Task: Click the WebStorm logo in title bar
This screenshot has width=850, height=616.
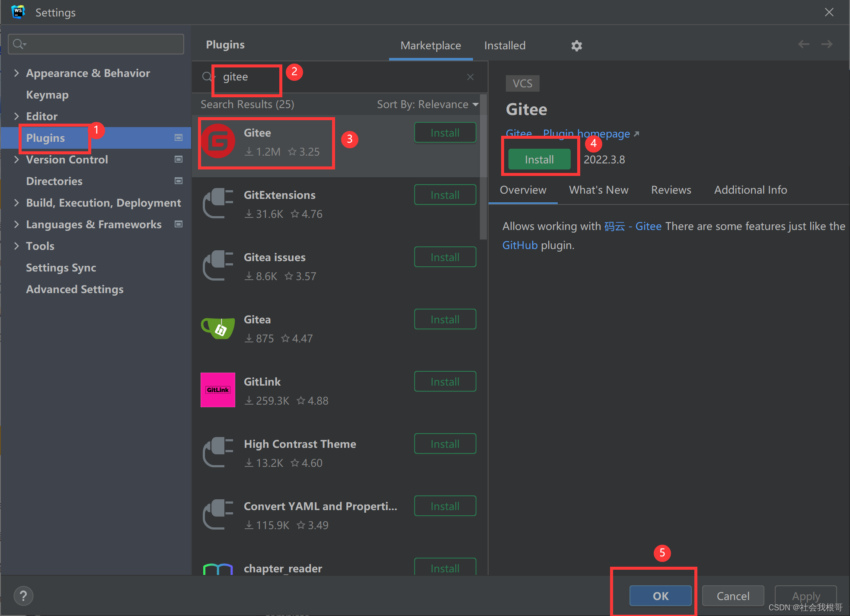Action: [x=18, y=12]
